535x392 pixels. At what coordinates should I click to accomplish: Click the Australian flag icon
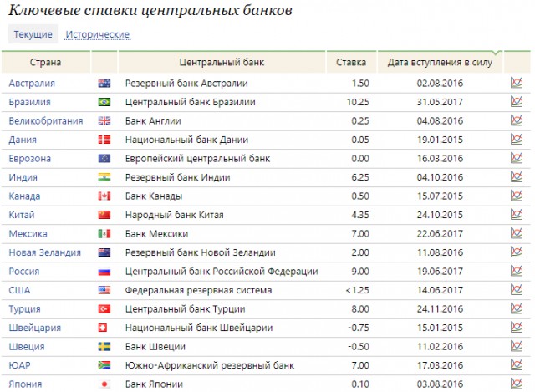[x=104, y=84]
